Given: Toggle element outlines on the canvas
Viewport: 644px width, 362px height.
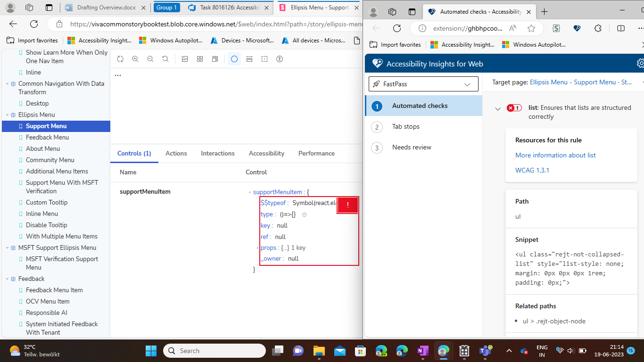Looking at the screenshot, I should (x=264, y=59).
